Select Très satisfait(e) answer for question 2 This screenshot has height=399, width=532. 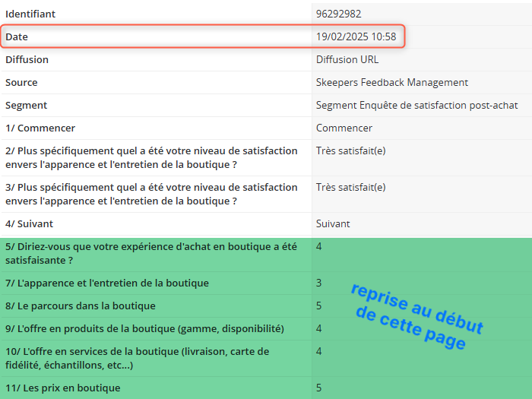pos(351,150)
